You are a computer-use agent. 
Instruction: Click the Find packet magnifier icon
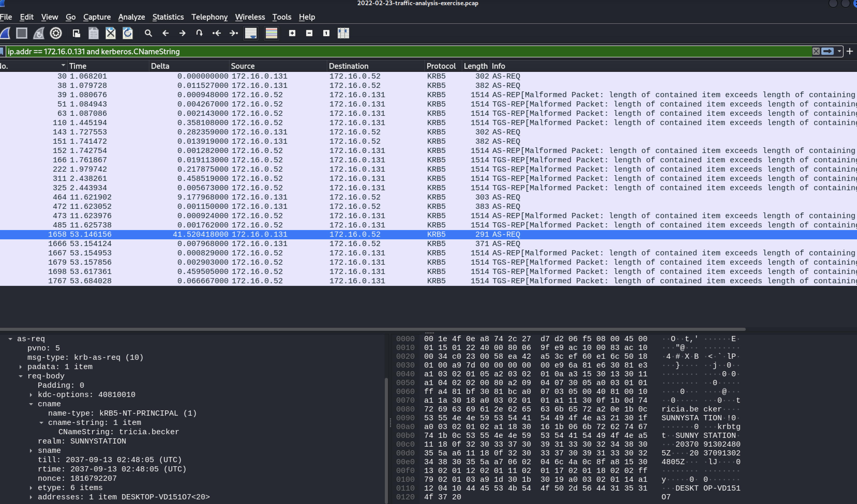point(148,33)
